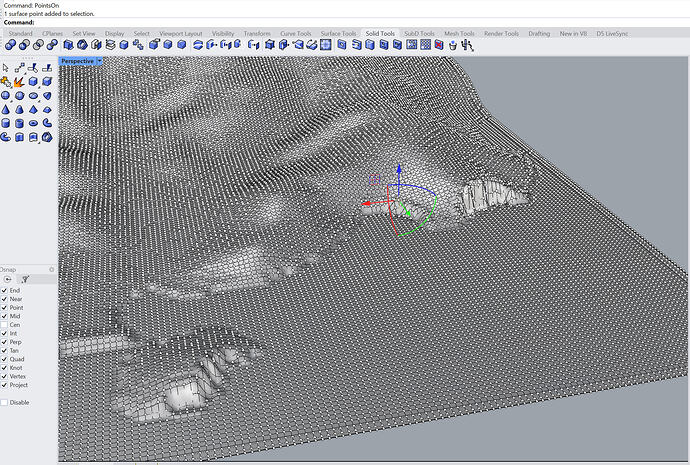The width and height of the screenshot is (690, 465).
Task: Switch to the Set View toolbar tab
Action: 84,33
